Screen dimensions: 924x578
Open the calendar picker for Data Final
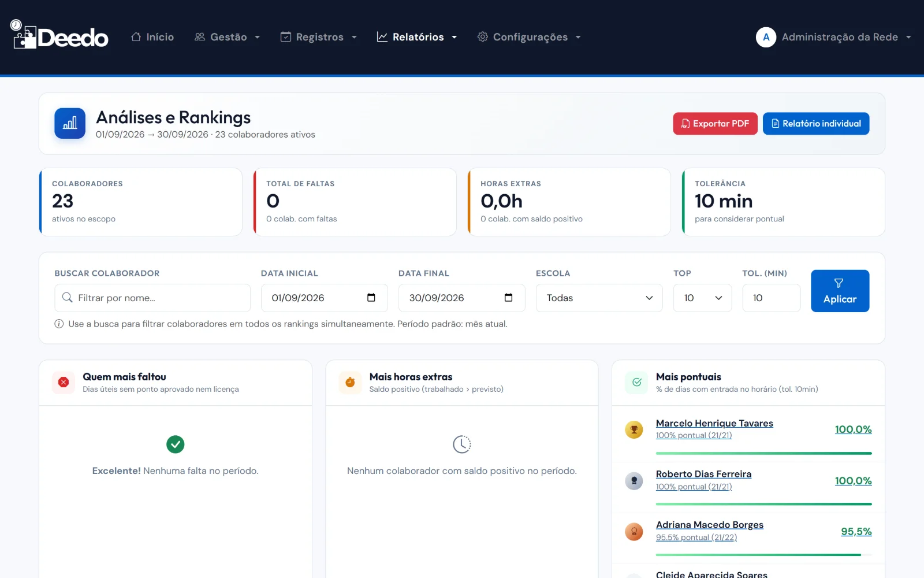[509, 298]
